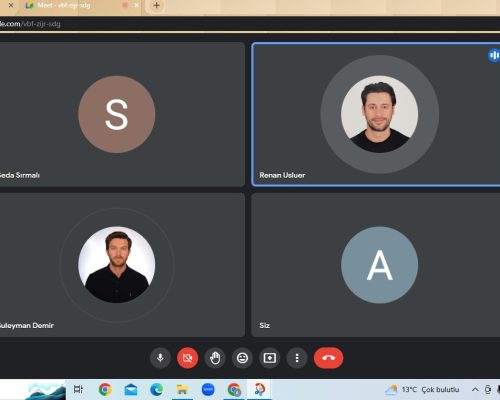The width and height of the screenshot is (500, 400).
Task: Click the blue audio-level indicator on Renan's tile
Action: point(494,55)
